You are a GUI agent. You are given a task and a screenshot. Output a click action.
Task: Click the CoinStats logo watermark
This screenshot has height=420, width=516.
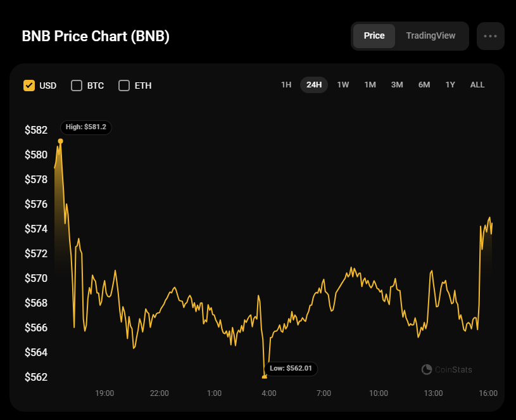pos(447,369)
